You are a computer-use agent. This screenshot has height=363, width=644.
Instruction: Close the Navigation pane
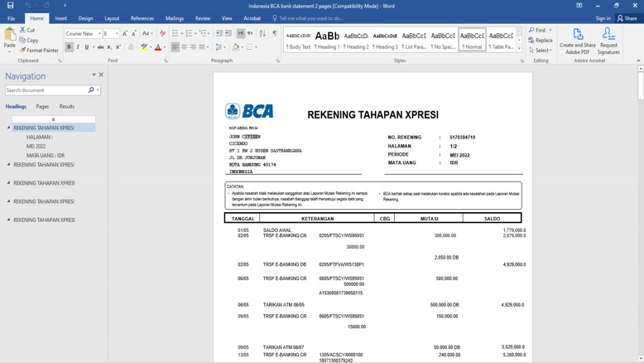click(101, 75)
